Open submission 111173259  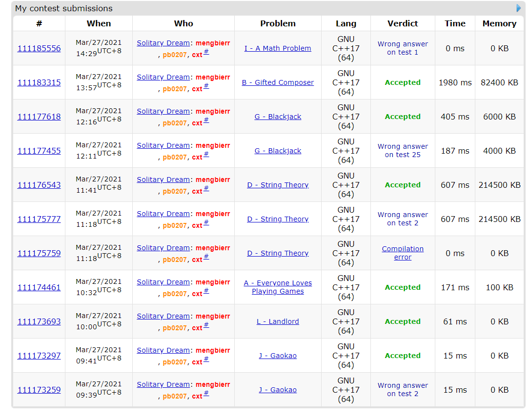coord(39,390)
